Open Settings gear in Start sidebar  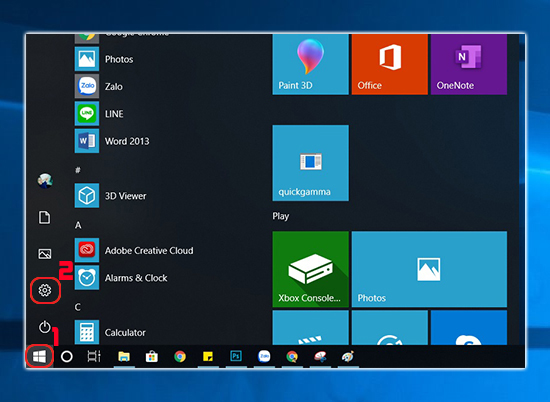tap(45, 290)
